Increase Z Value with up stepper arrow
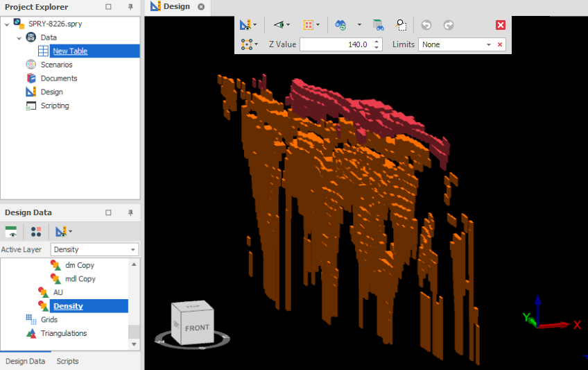 coord(377,42)
